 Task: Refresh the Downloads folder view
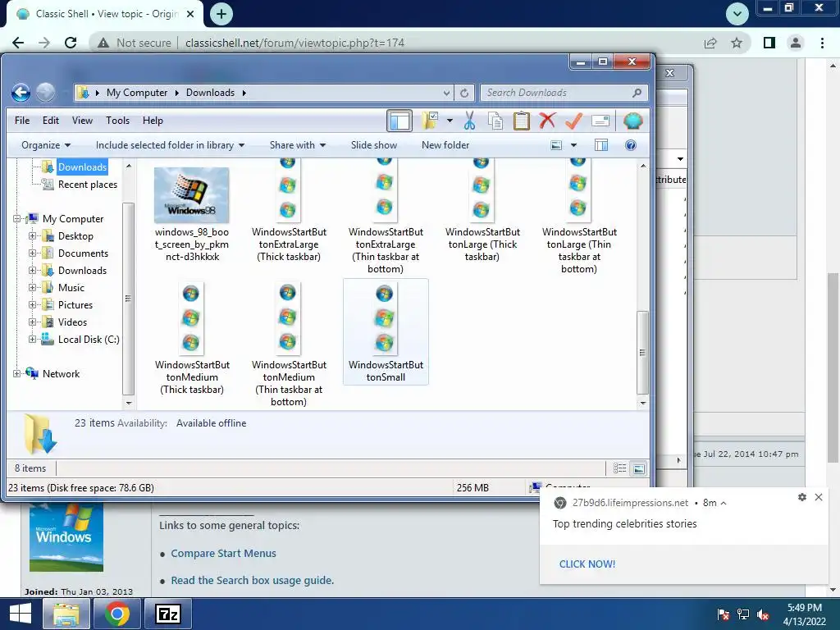pyautogui.click(x=464, y=93)
